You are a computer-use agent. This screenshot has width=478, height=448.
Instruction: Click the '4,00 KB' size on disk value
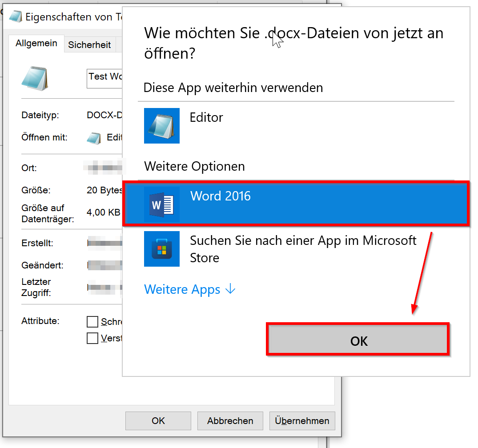point(103,212)
